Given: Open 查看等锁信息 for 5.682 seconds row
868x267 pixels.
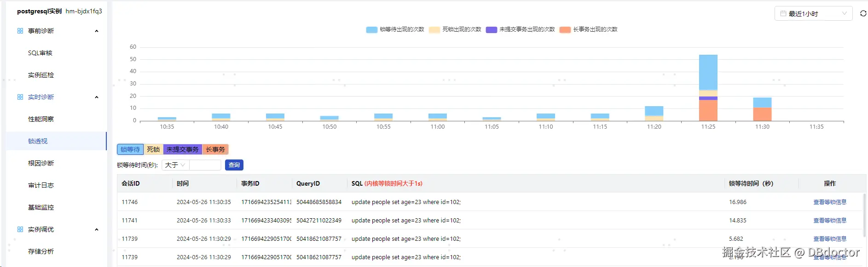Looking at the screenshot, I should click(830, 239).
